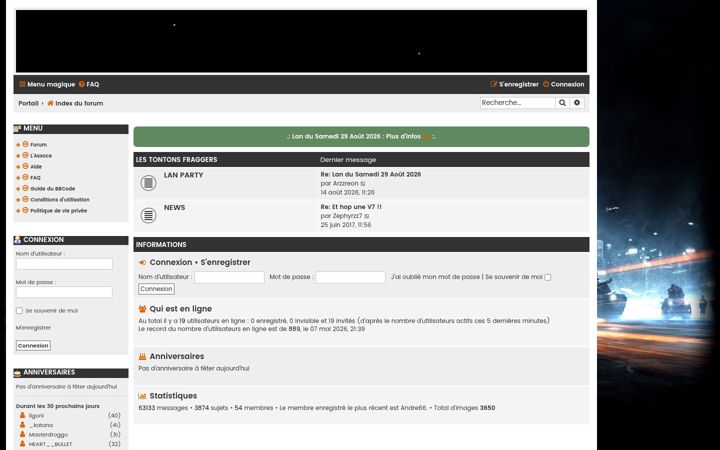Open Arzzreon's profile link
Viewport: 720px width, 450px height.
click(x=345, y=184)
